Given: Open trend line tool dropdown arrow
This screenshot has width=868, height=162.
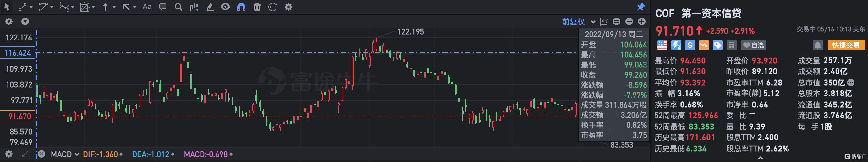Looking at the screenshot, I should coord(31,7).
